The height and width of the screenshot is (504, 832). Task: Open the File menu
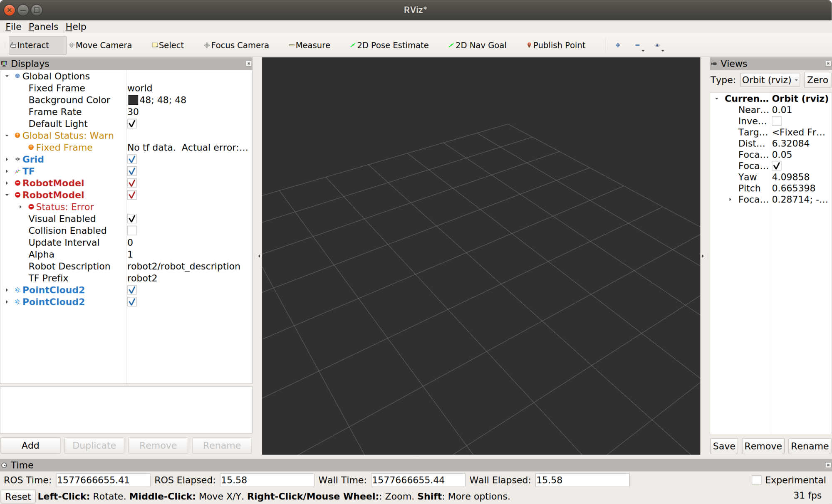click(x=13, y=27)
